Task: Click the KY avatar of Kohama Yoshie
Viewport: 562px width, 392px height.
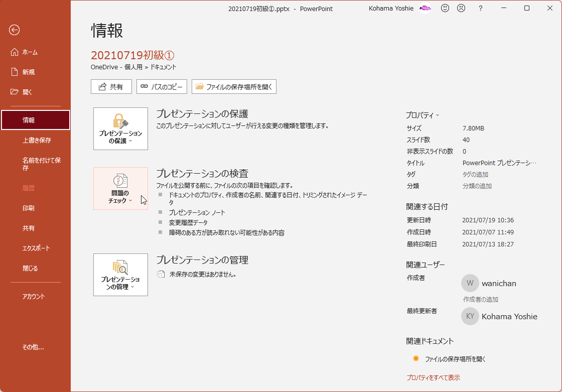Action: [470, 316]
